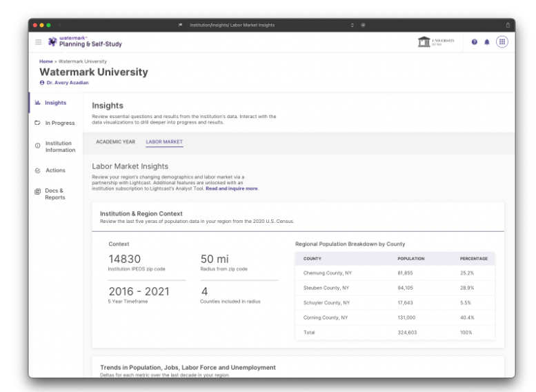Open the hamburger menu icon
Viewport: 536px width, 392px height.
[39, 42]
